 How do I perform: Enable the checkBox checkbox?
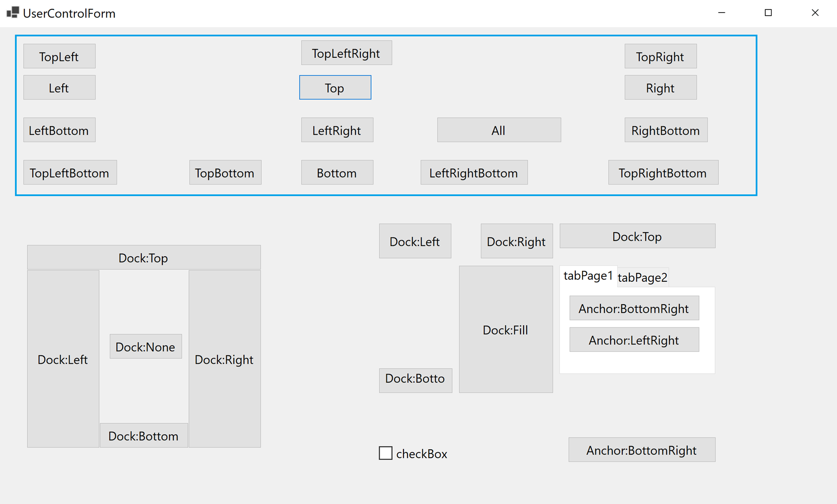pos(385,453)
